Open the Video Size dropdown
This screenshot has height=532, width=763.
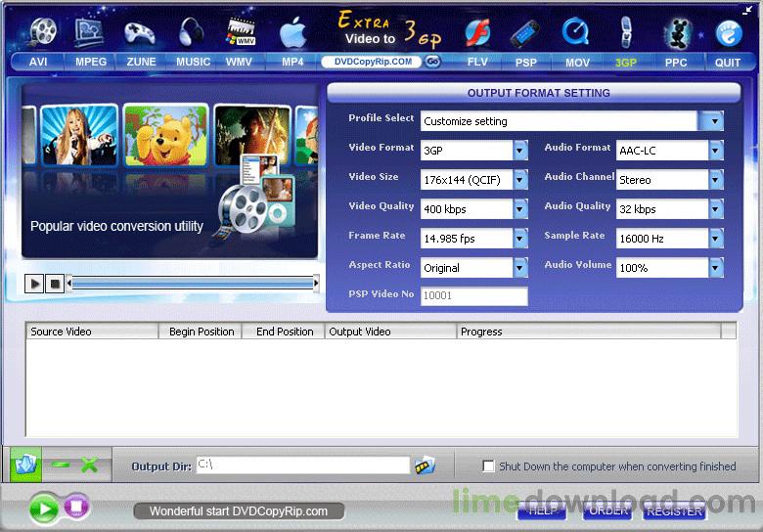point(520,180)
